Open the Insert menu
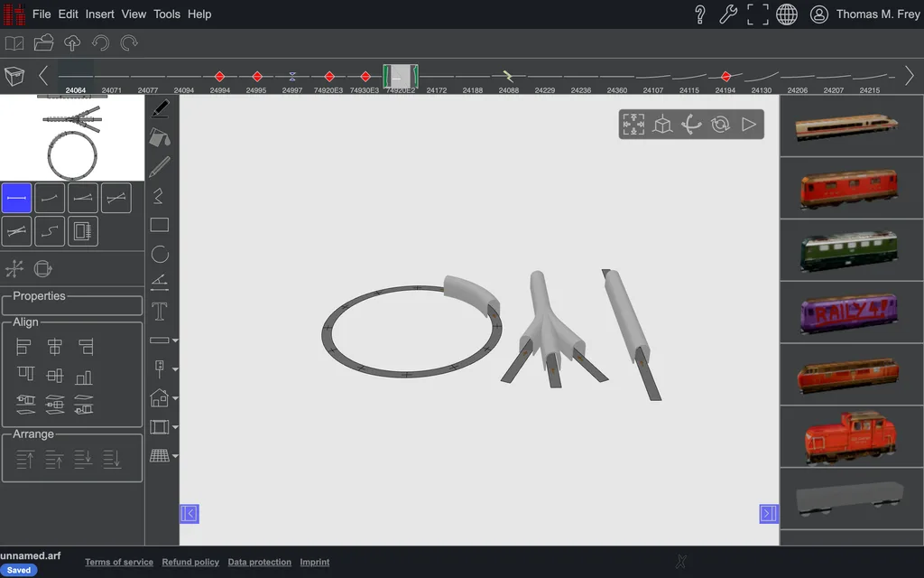The width and height of the screenshot is (924, 578). click(99, 14)
